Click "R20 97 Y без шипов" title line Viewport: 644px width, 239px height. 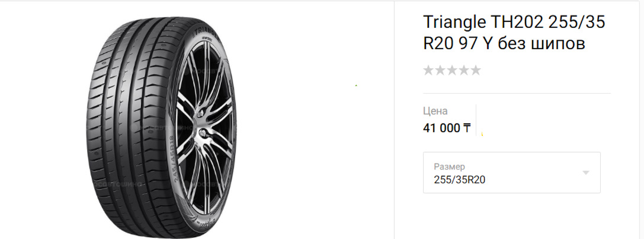tap(504, 43)
